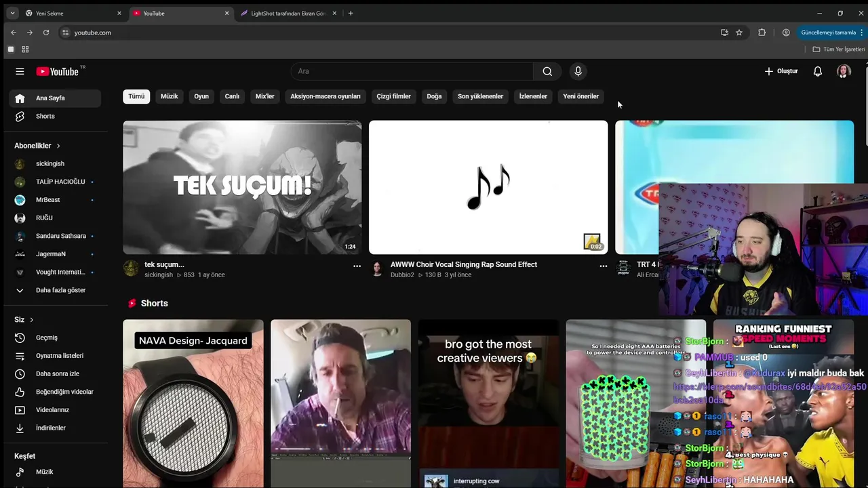Click the YouTube logo
Screen dimensions: 868x488
click(58, 71)
